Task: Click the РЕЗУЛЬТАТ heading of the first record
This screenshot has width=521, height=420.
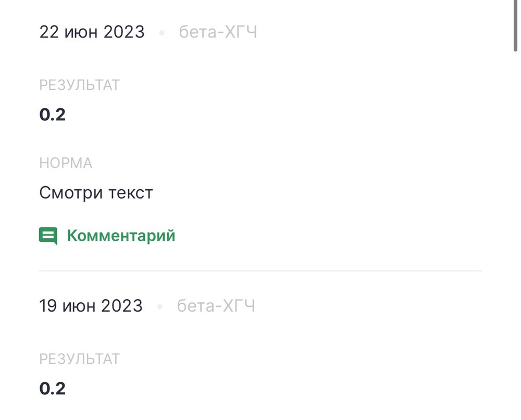Action: [79, 84]
